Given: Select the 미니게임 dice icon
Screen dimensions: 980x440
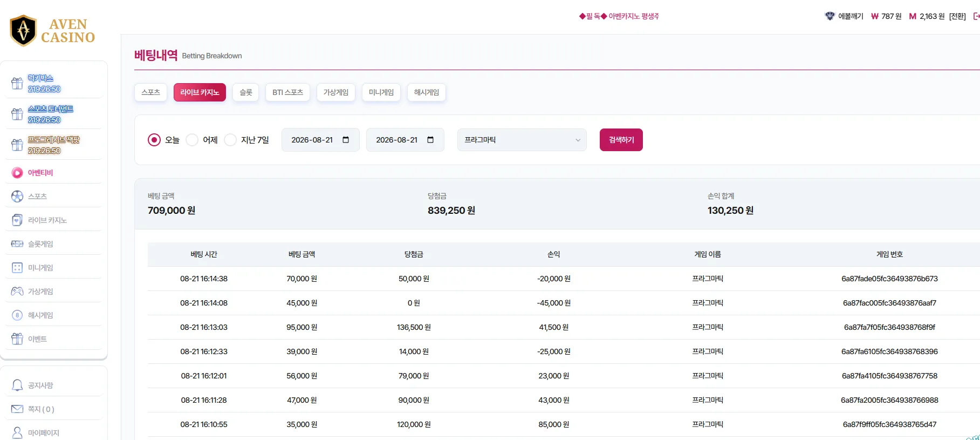Looking at the screenshot, I should click(17, 267).
